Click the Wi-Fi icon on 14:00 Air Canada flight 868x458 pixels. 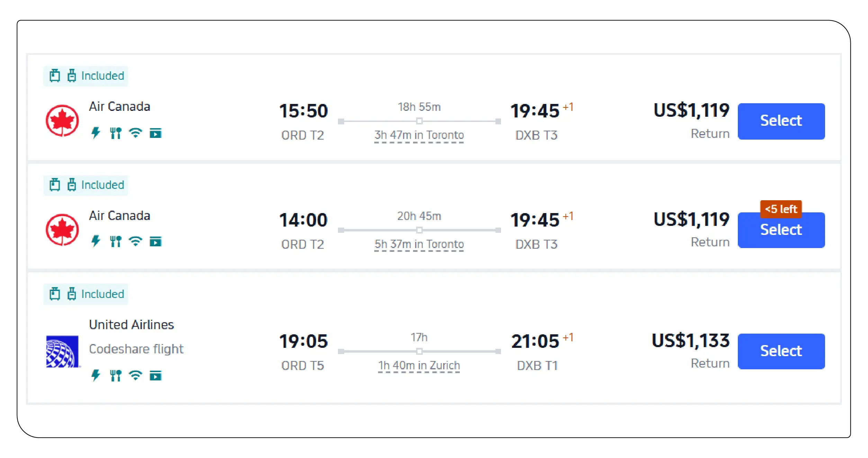(x=135, y=241)
